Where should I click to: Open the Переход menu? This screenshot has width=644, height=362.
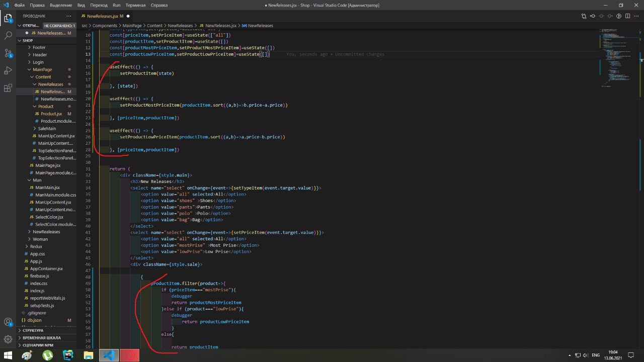pyautogui.click(x=99, y=5)
